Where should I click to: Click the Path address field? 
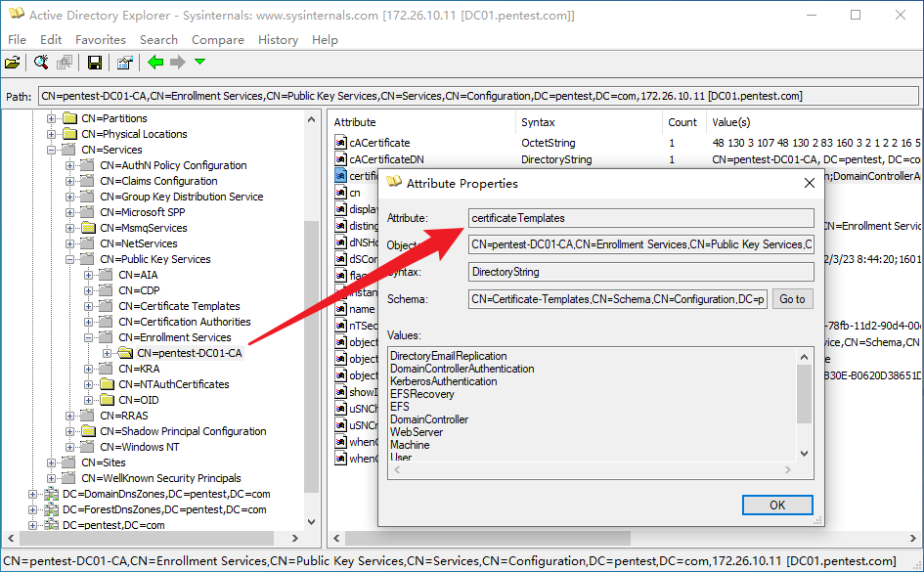478,96
